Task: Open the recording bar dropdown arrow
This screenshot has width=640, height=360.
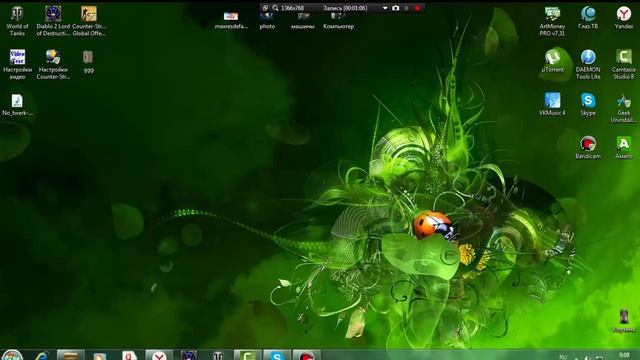Action: click(385, 8)
